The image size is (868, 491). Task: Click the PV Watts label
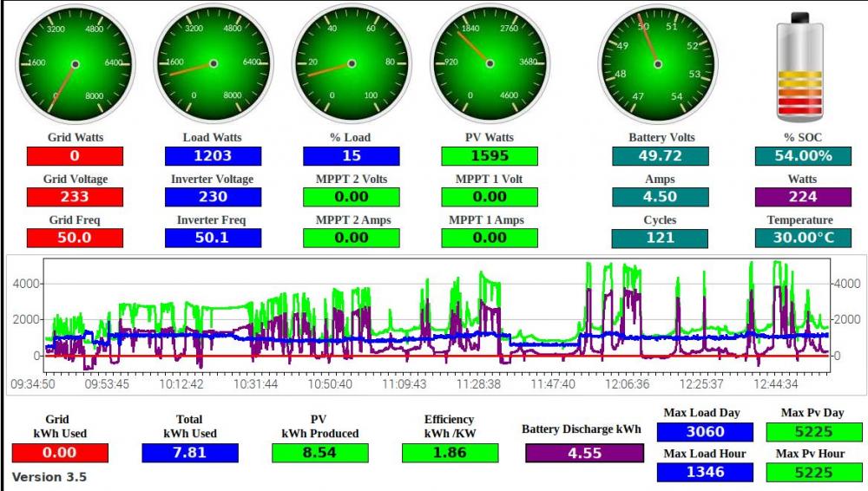(x=490, y=137)
